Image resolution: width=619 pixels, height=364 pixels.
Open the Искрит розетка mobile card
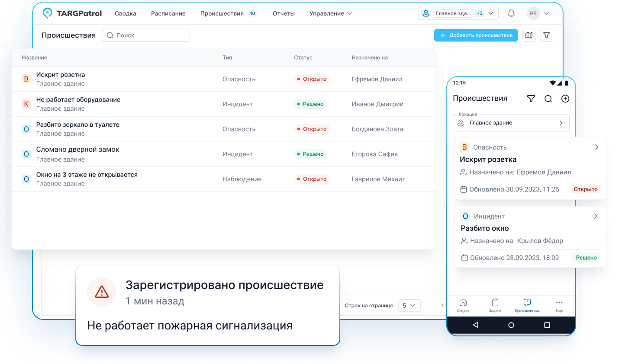[531, 168]
